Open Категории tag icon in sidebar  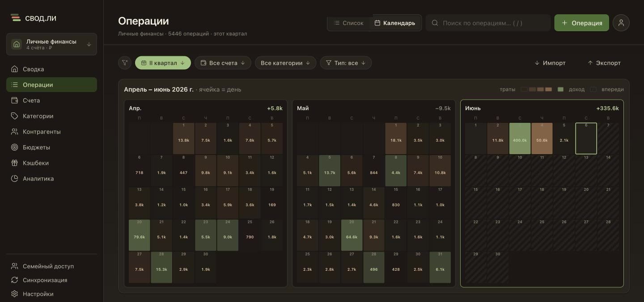tap(14, 116)
